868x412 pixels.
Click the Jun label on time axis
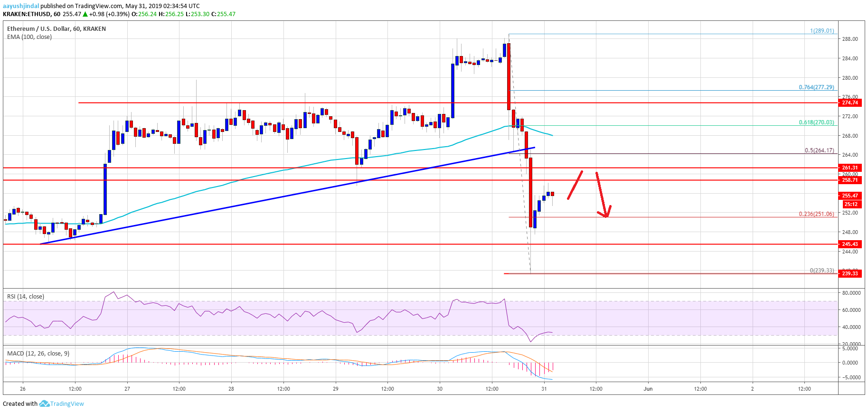click(x=648, y=389)
